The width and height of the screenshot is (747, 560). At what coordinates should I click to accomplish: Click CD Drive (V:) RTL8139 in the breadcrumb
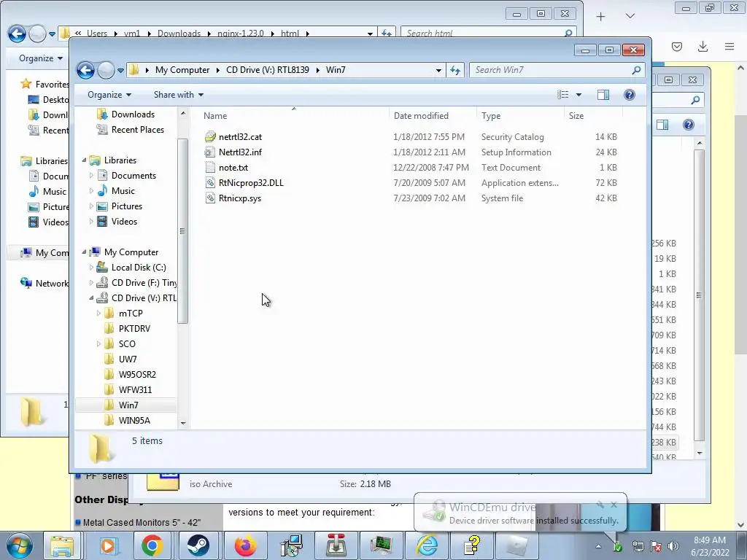[x=267, y=70]
